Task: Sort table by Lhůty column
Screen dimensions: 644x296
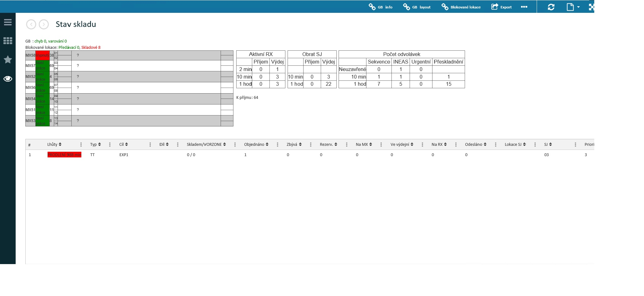Action: [54, 145]
